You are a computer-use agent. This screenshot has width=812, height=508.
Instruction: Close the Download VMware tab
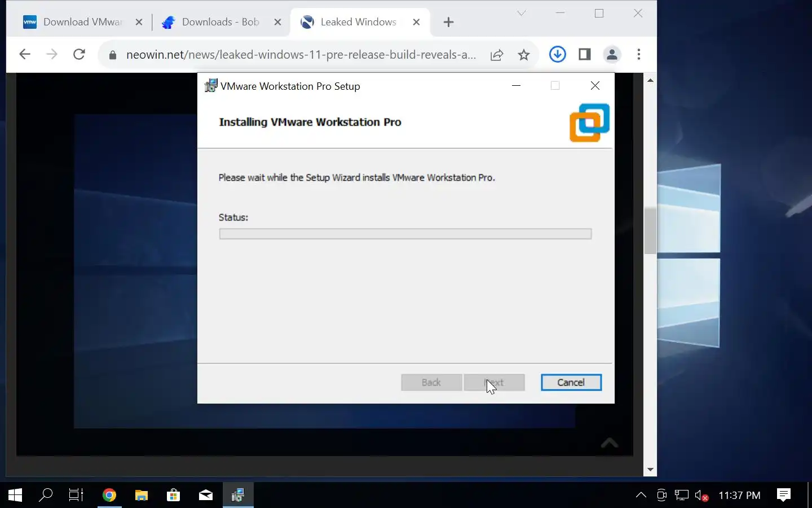coord(139,22)
